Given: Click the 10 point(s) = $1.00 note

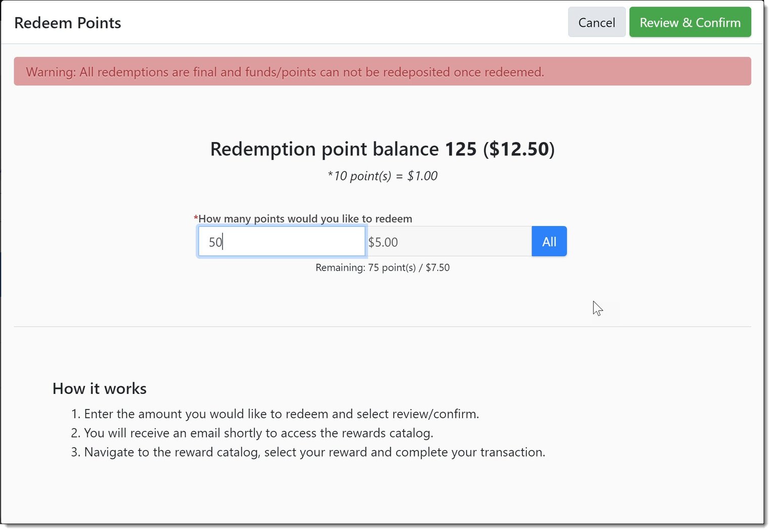Looking at the screenshot, I should point(382,176).
